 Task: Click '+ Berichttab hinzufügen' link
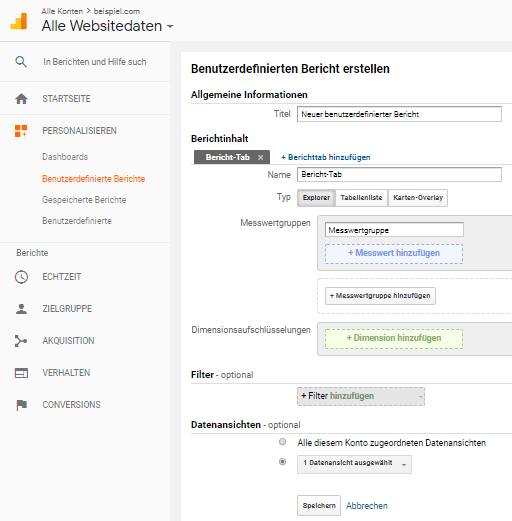point(326,157)
